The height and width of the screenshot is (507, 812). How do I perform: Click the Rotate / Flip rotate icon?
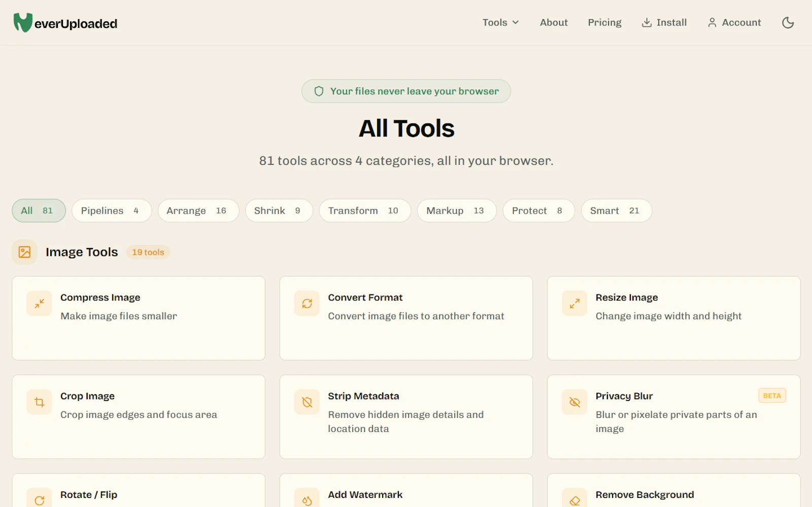(x=39, y=500)
